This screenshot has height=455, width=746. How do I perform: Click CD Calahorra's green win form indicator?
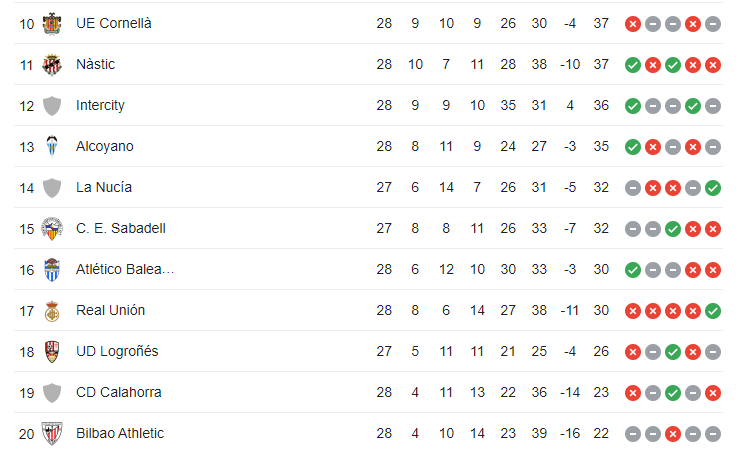[x=673, y=393]
